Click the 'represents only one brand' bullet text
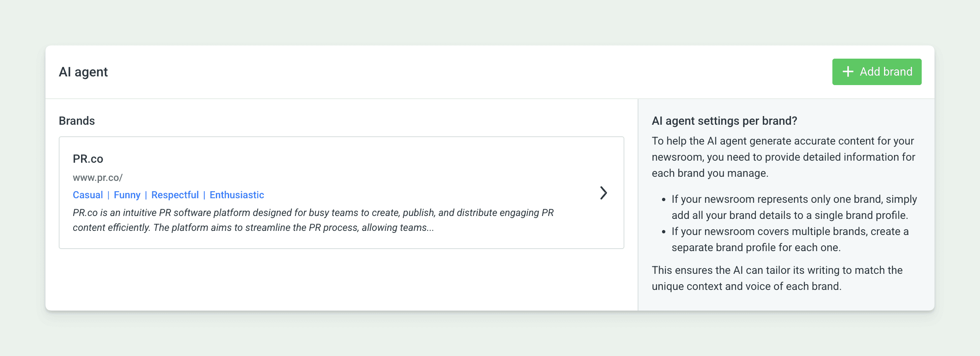The image size is (980, 356). tap(794, 207)
